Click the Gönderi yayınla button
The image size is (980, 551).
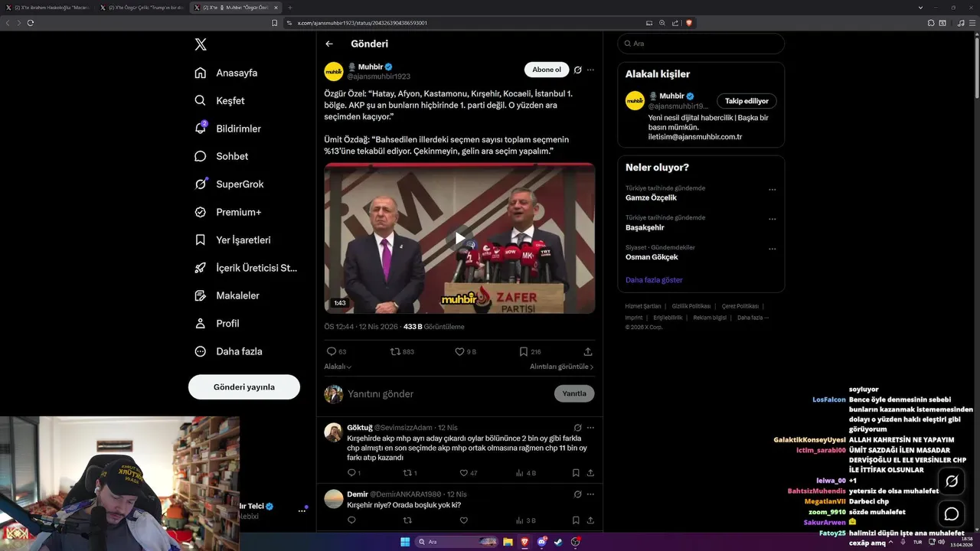(x=244, y=387)
